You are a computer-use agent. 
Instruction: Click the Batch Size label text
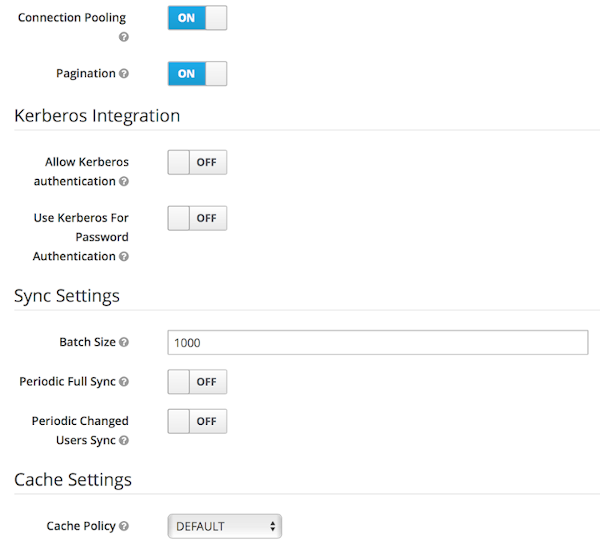coord(87,342)
